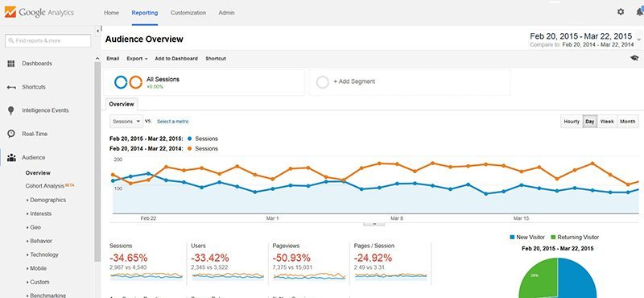
Task: Go to the Admin tab
Action: coord(226,13)
